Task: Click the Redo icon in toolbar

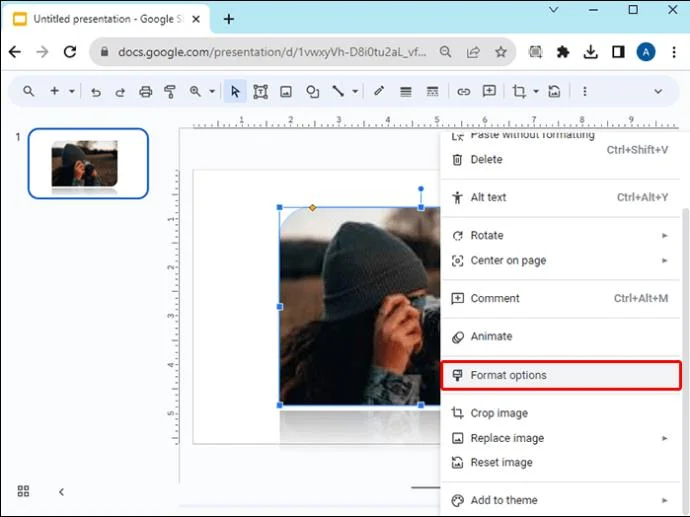Action: 120,92
